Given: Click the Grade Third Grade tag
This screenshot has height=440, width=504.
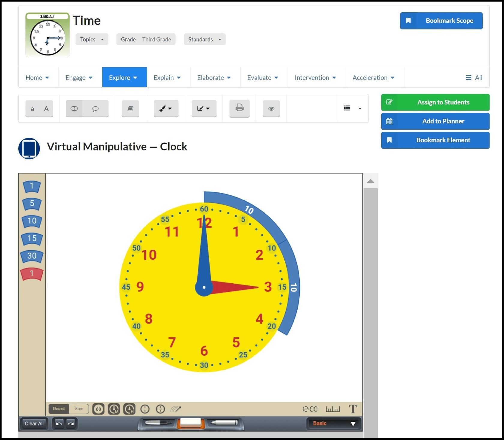Looking at the screenshot, I should click(x=146, y=39).
